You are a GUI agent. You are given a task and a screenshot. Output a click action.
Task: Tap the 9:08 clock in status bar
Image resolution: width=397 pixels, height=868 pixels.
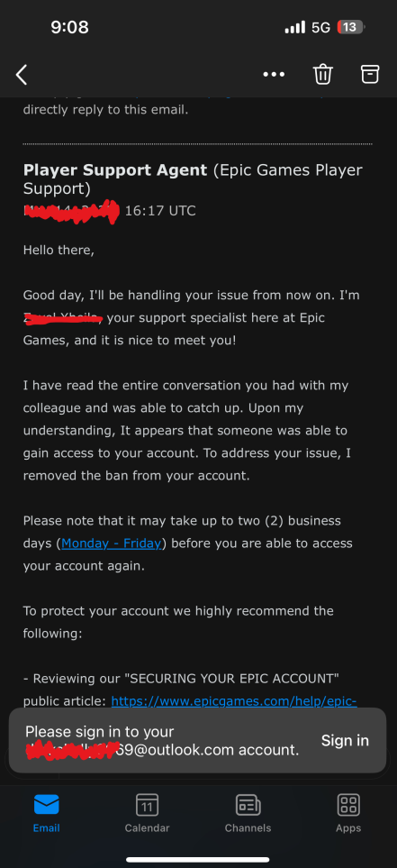point(69,26)
